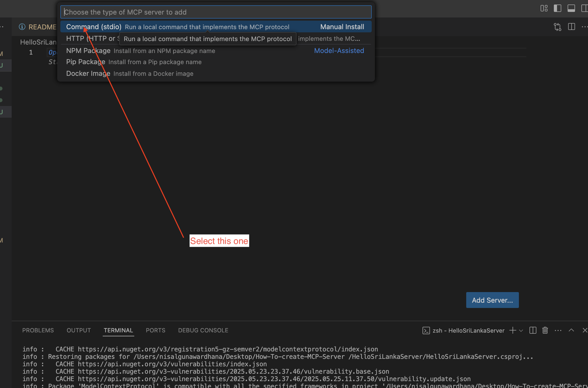Expand the new terminal launch profile dropdown
The image size is (588, 388).
pos(521,330)
